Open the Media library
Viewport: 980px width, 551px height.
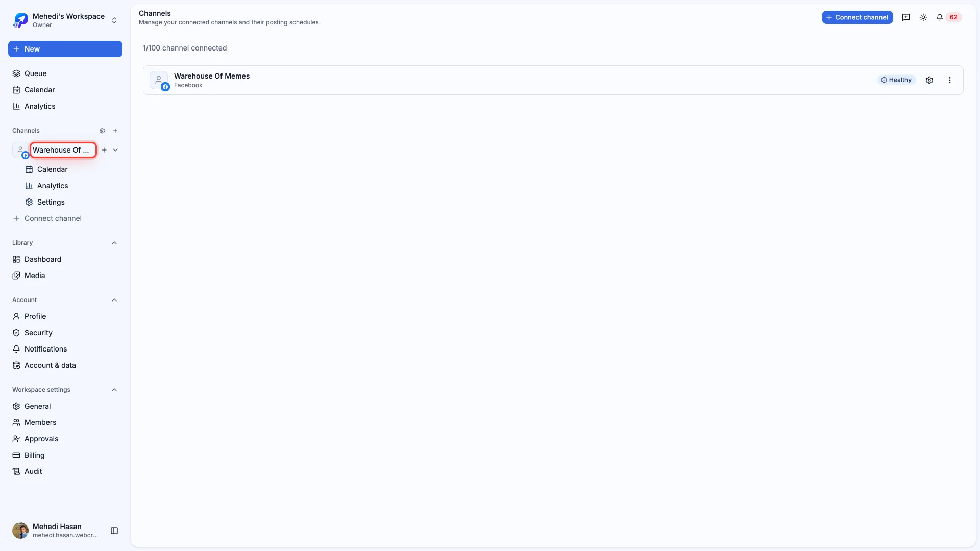pos(65,275)
